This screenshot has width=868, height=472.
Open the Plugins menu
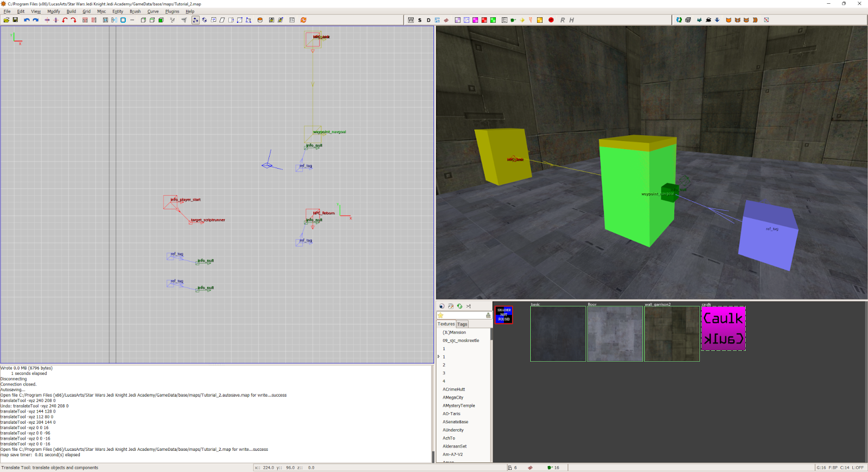click(172, 11)
